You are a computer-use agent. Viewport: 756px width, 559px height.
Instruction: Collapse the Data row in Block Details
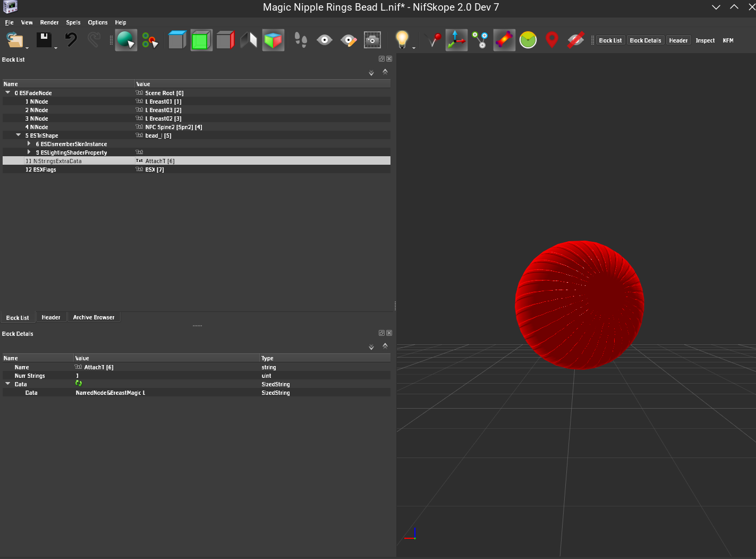pyautogui.click(x=8, y=384)
